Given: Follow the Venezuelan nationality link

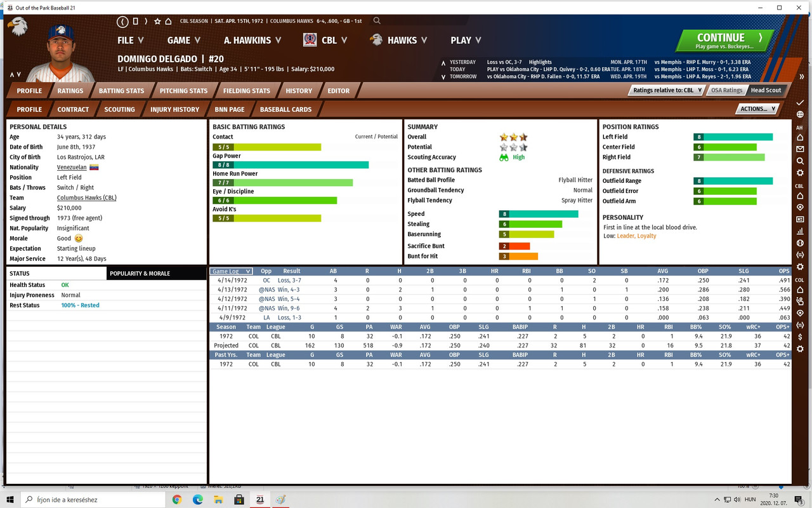Looking at the screenshot, I should click(72, 168).
